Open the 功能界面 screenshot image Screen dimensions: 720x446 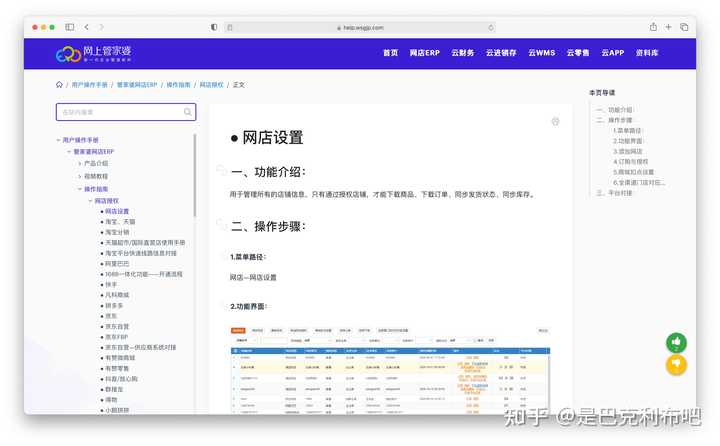point(390,370)
